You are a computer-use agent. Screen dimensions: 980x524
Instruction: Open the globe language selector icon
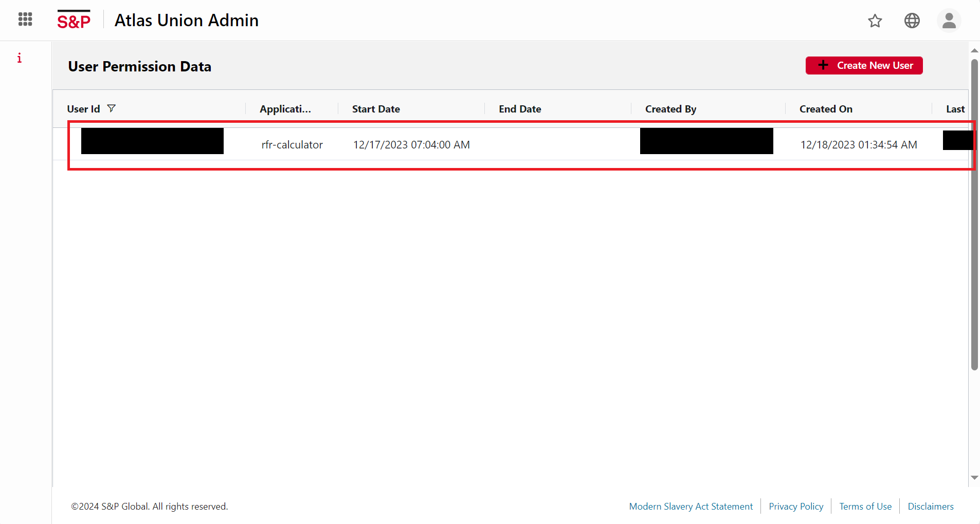point(912,21)
